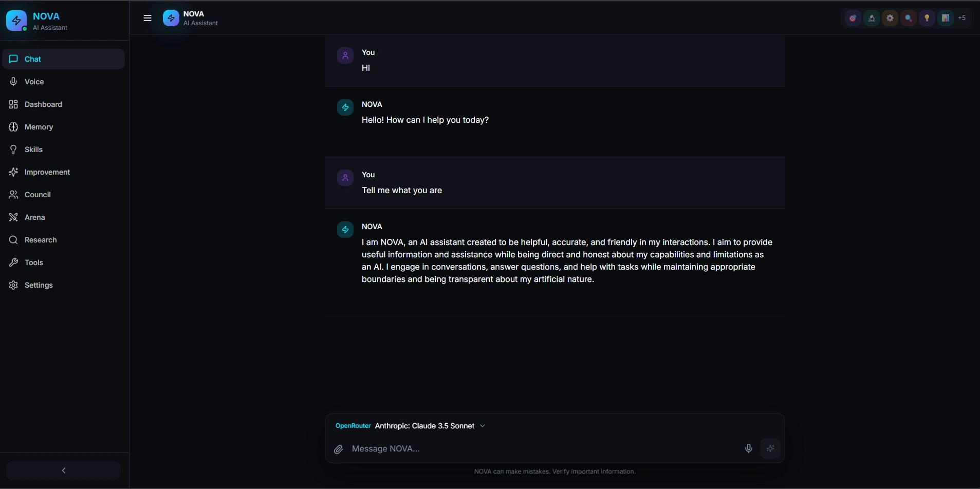This screenshot has width=980, height=489.
Task: Collapse the sidebar with the left chevron
Action: [x=64, y=471]
